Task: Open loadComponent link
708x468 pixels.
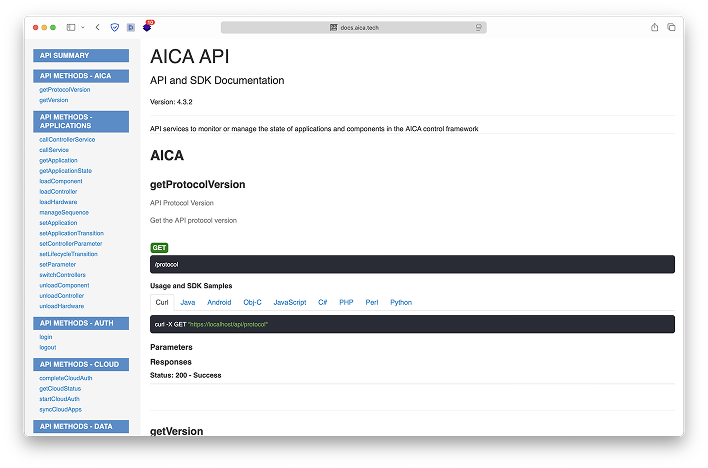Action: (61, 182)
